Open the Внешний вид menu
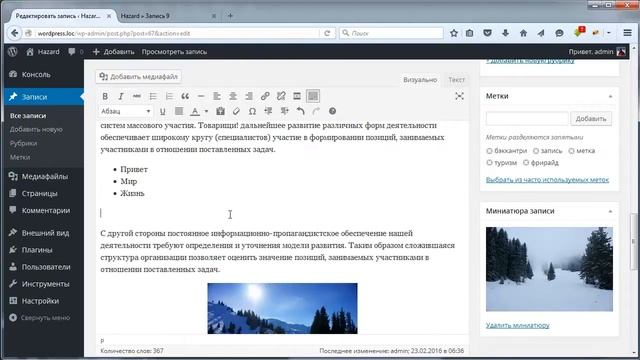This screenshot has height=360, width=640. [45, 233]
